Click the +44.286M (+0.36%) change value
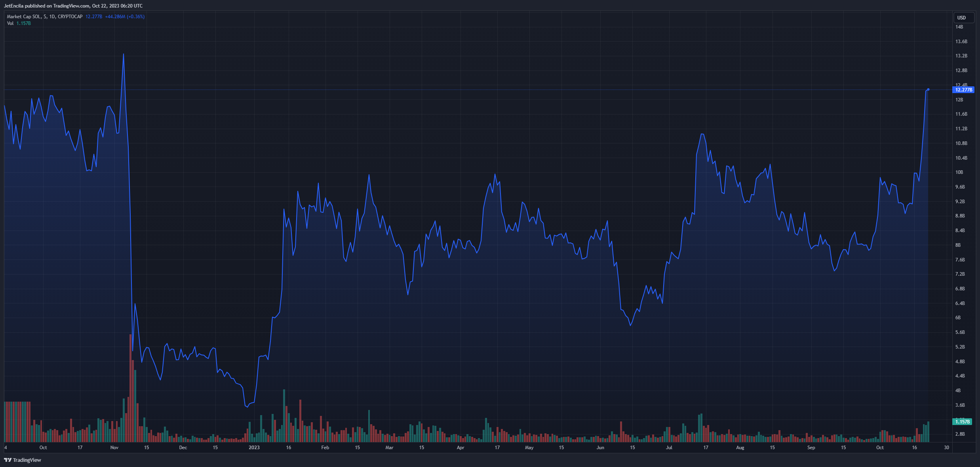Viewport: 980px width, 467px height. click(125, 17)
